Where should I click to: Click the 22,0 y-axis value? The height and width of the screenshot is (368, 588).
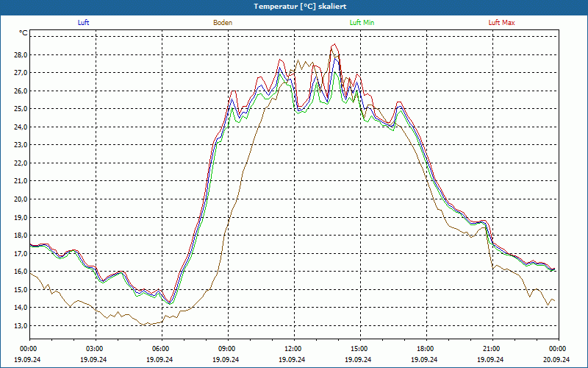[21, 163]
